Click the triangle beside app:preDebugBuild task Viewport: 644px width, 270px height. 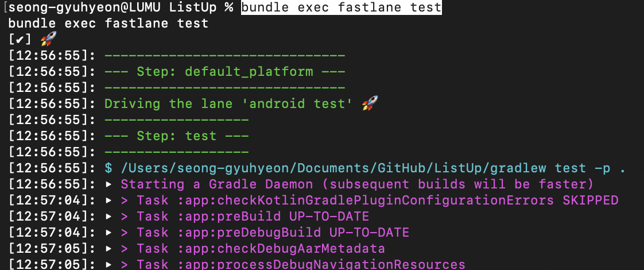tap(108, 233)
